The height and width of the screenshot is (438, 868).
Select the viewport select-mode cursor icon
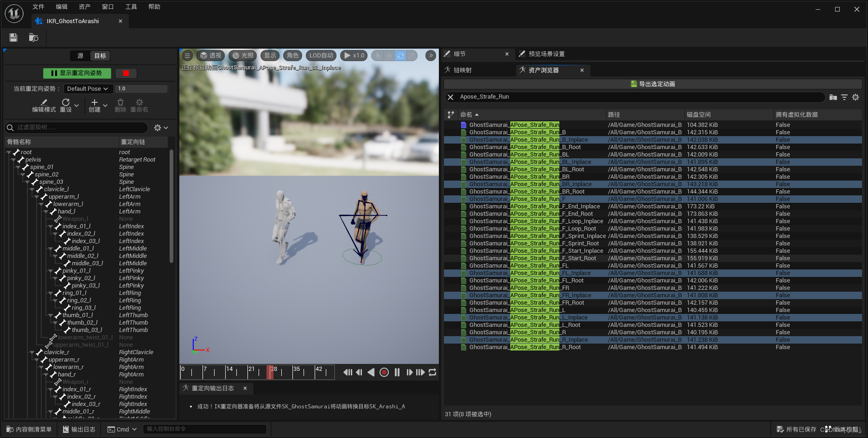tap(378, 56)
